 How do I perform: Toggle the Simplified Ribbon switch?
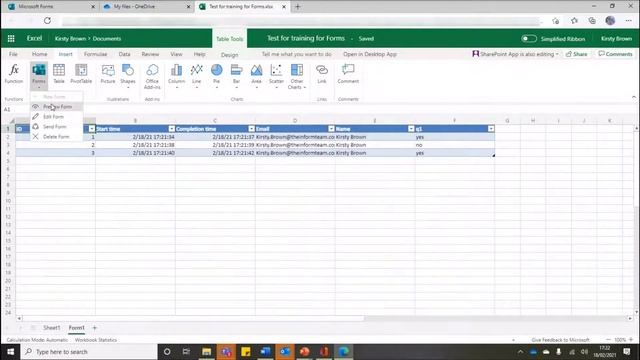pos(529,38)
